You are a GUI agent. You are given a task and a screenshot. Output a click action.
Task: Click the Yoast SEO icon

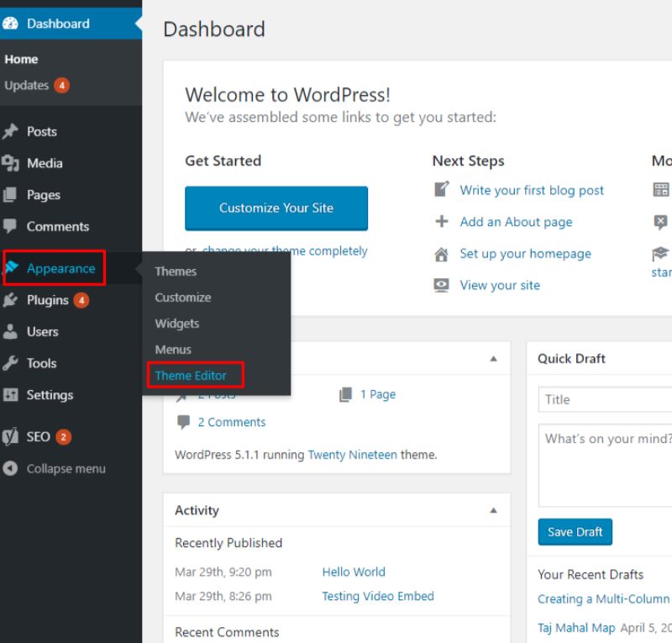pos(10,437)
